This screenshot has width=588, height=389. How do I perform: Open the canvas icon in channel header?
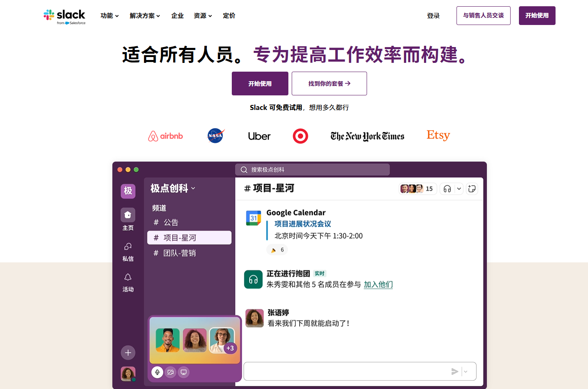tap(472, 189)
